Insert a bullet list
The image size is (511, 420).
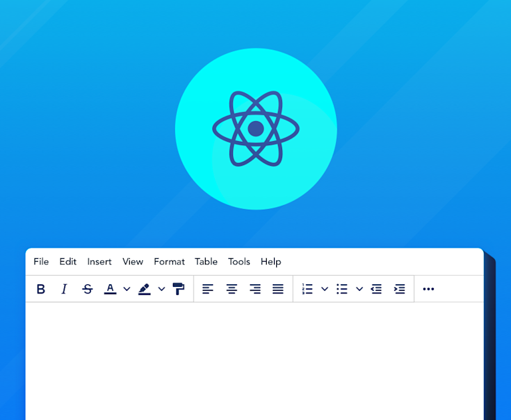(342, 289)
